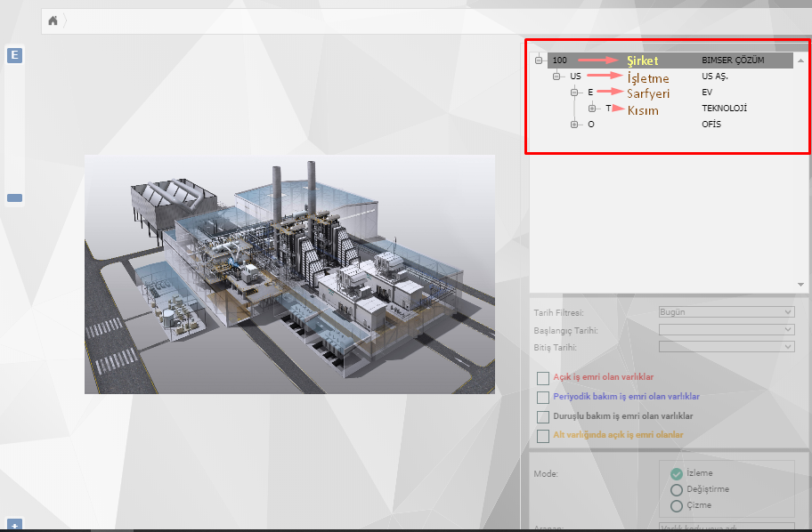The width and height of the screenshot is (812, 532).
Task: Enable 'Açık iş emri olan varlıklar' checkbox
Action: click(x=543, y=378)
